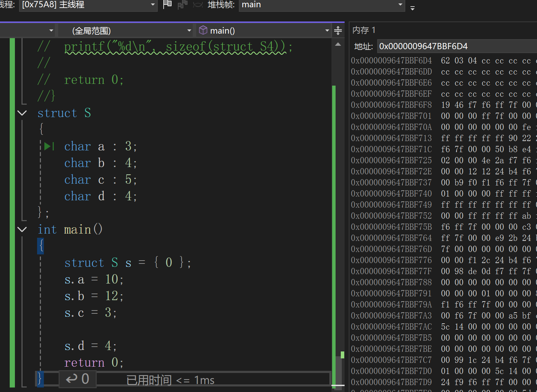Viewport: 537px width, 392px height.
Task: Click the memory address 0x0000009647BBF740 row label
Action: pos(391,194)
